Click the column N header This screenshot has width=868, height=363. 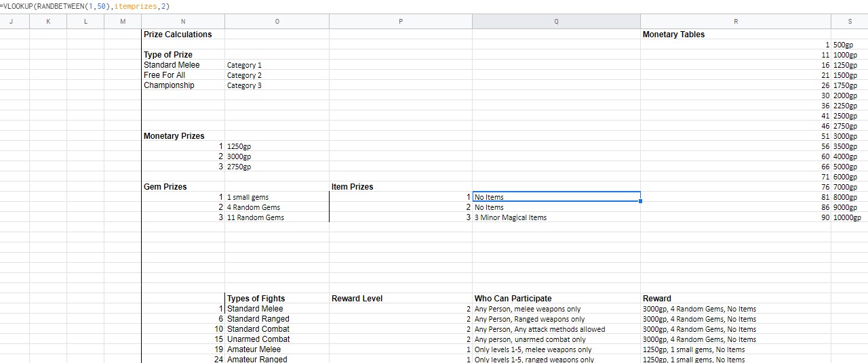[183, 22]
